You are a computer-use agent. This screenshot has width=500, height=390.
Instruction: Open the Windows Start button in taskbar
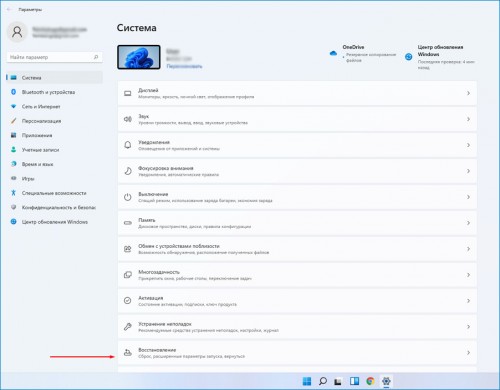coord(307,381)
